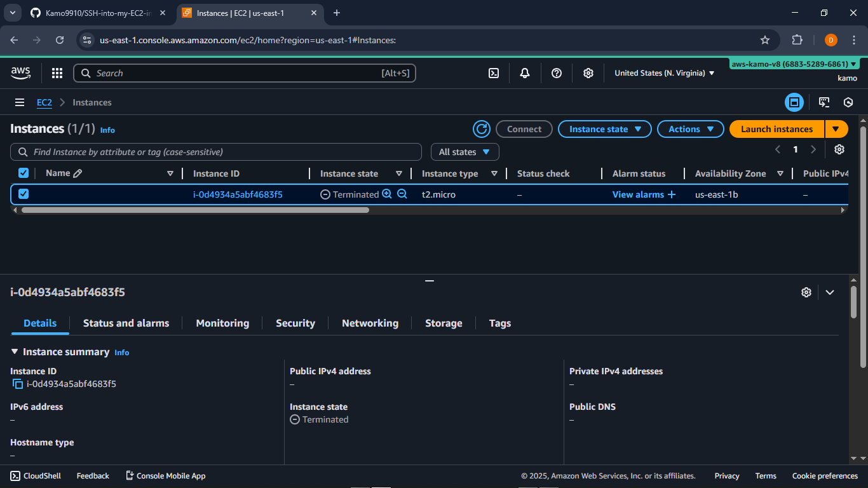Open the Networking tab
Image resolution: width=868 pixels, height=488 pixels.
click(370, 323)
